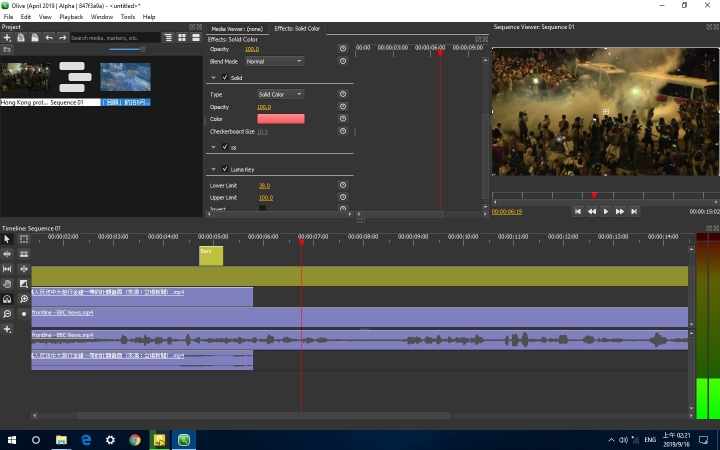Select the Razor tool
Screen dimensions: 720x450
coord(24,254)
